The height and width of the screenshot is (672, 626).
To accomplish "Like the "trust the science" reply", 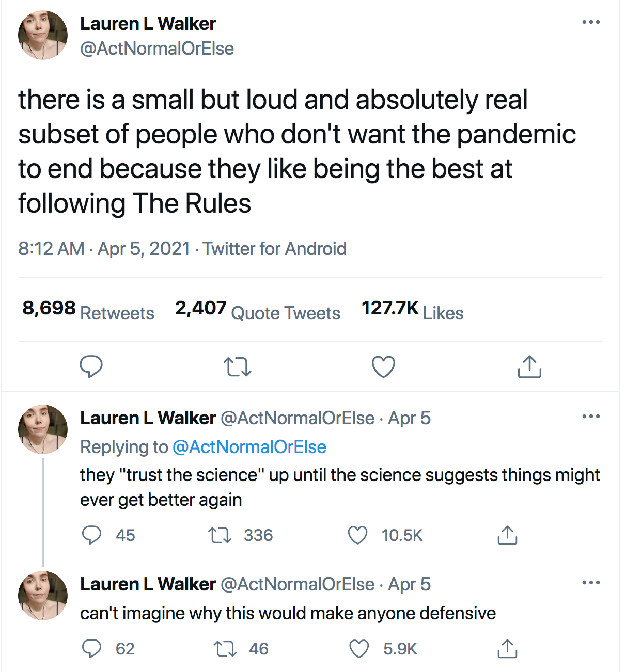I will [357, 535].
